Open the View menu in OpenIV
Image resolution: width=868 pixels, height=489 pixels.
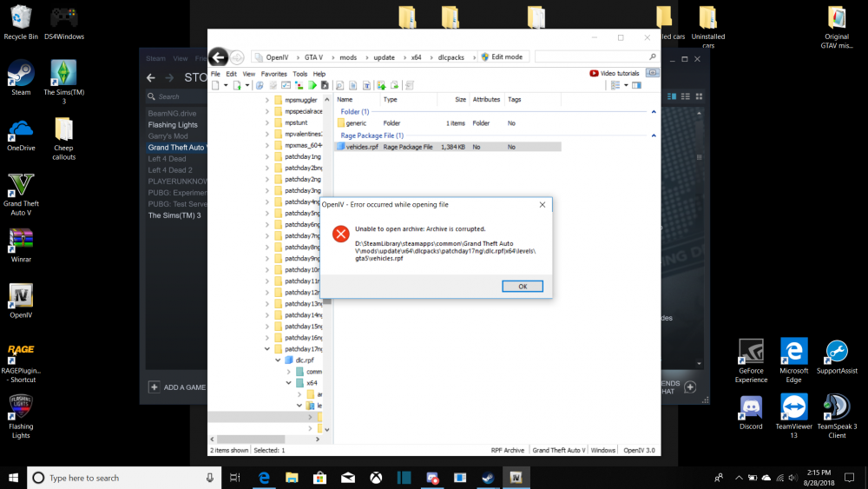tap(249, 74)
